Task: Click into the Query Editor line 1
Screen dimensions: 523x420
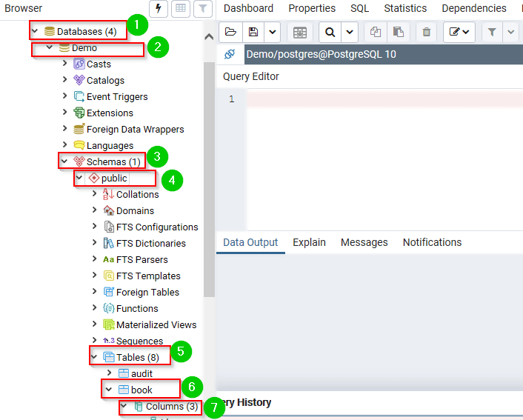Action: click(370, 99)
